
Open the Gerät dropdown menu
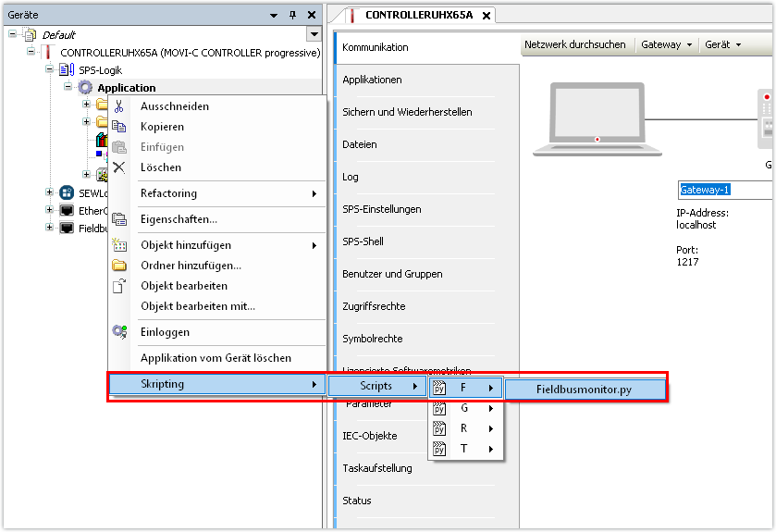click(x=722, y=44)
